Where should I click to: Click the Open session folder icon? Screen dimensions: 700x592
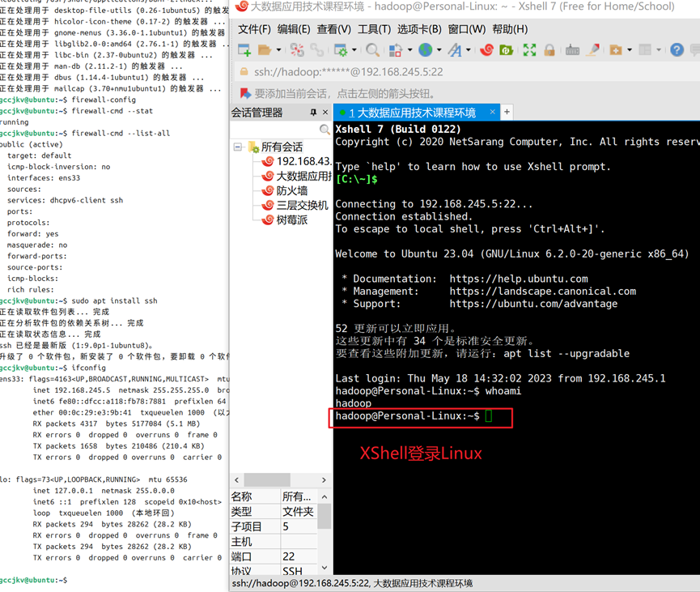pyautogui.click(x=265, y=50)
